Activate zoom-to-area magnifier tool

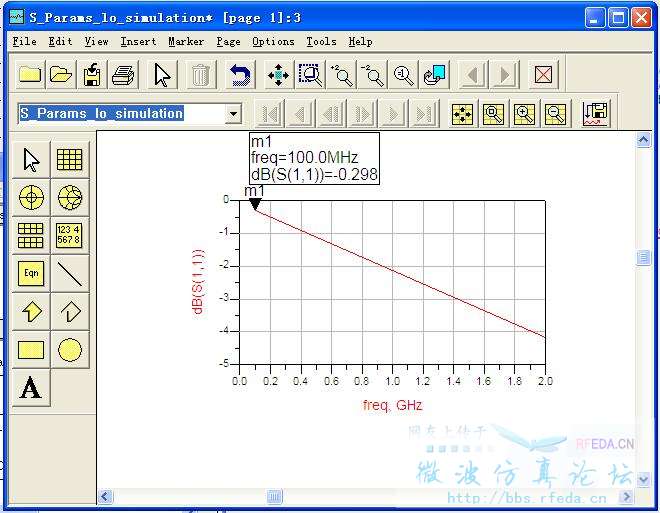click(310, 75)
